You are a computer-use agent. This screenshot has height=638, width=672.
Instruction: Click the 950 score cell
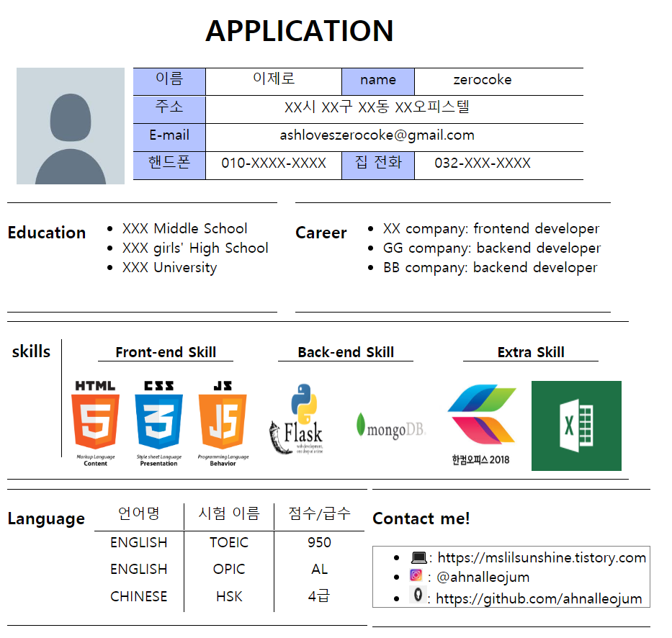point(319,542)
